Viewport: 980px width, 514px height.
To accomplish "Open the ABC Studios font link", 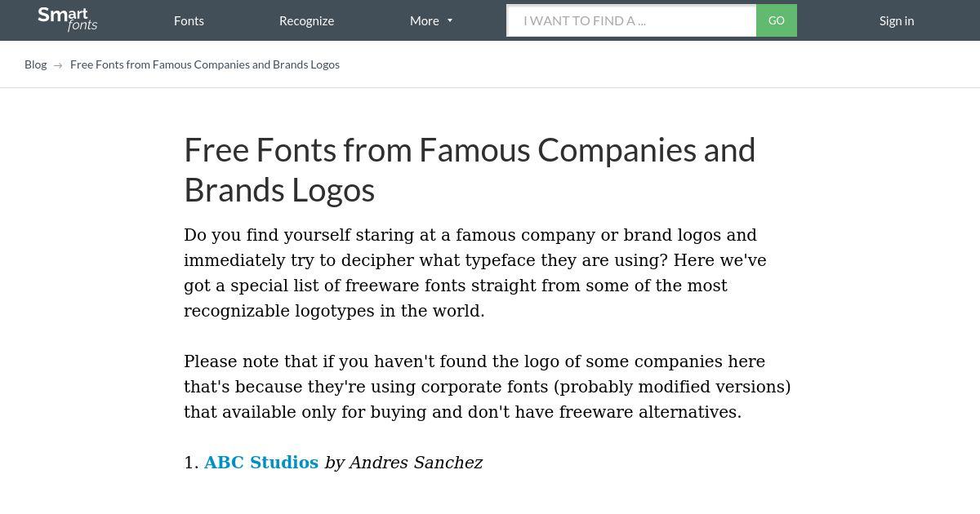I will click(x=261, y=463).
